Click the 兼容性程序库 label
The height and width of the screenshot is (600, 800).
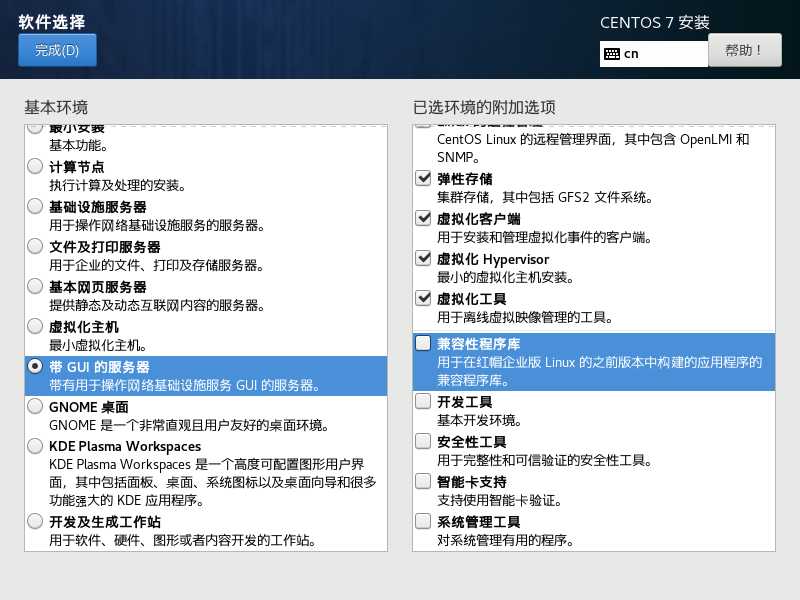pos(479,344)
